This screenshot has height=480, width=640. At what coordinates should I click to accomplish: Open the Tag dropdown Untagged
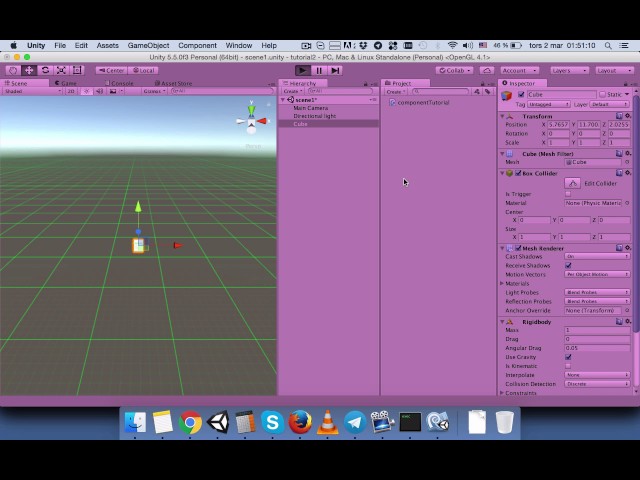click(548, 104)
